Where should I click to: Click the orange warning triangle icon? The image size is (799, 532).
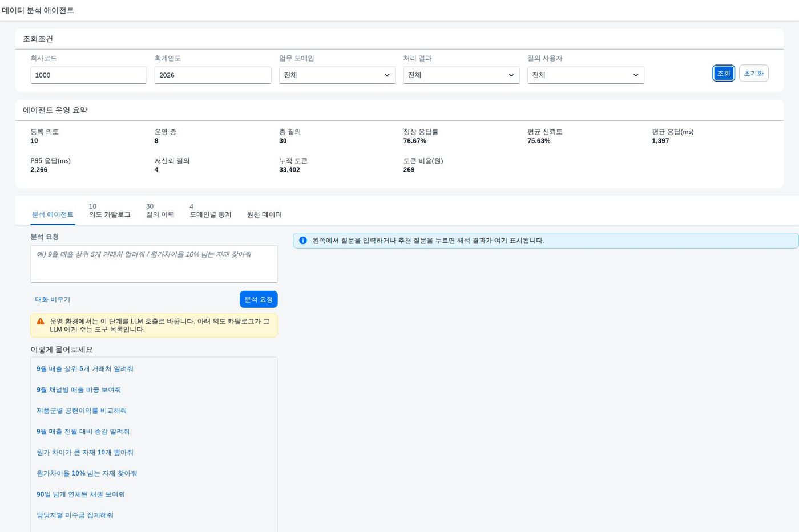click(41, 321)
